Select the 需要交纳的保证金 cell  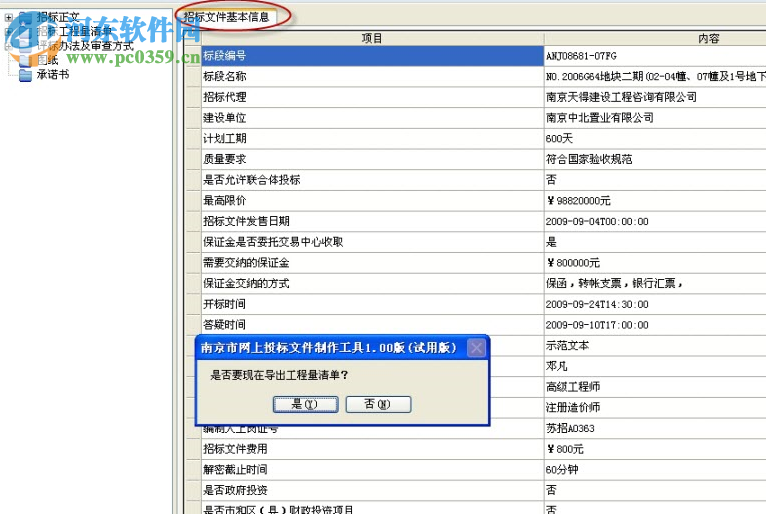click(x=372, y=263)
